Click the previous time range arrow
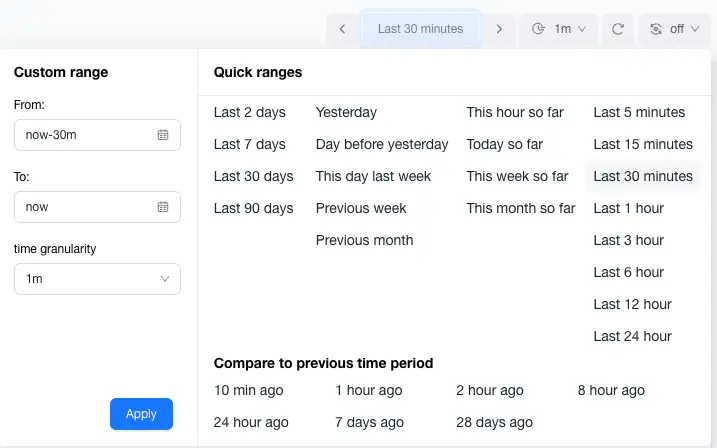Viewport: 717px width, 448px height. point(342,29)
